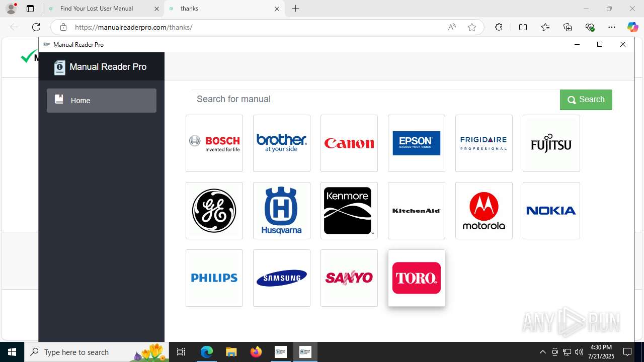The width and height of the screenshot is (644, 362).
Task: Open Read aloud in address bar
Action: (x=452, y=27)
